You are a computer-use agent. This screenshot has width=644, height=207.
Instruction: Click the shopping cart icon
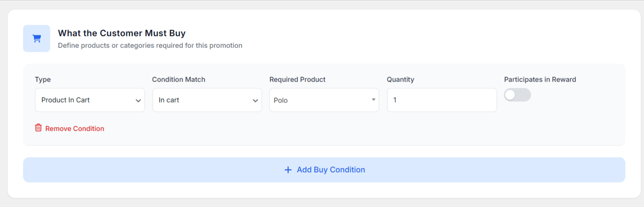tap(37, 38)
